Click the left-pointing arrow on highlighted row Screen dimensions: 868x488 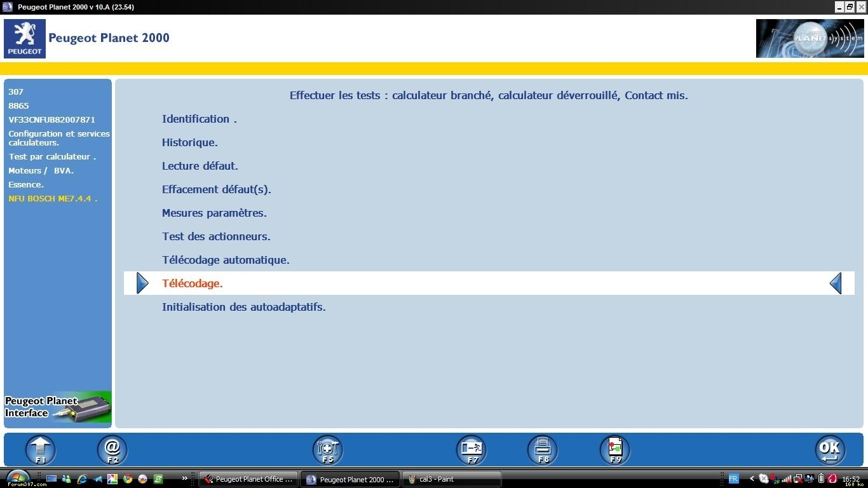click(x=836, y=283)
